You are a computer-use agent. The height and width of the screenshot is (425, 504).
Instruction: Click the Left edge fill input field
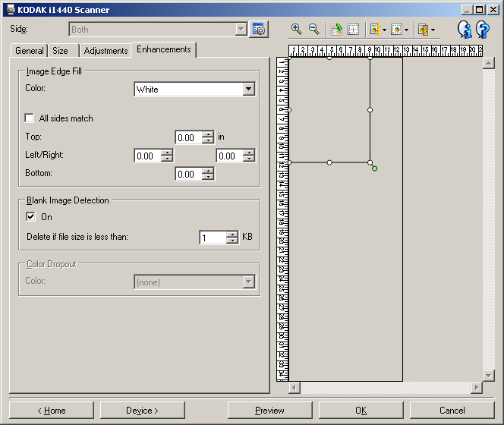click(x=147, y=156)
